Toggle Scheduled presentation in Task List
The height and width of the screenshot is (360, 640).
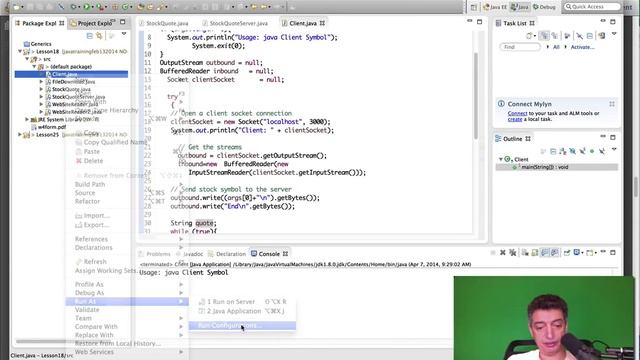coord(554,36)
